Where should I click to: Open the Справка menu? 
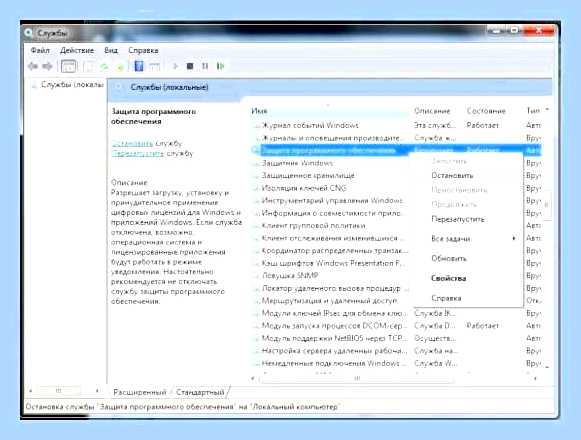pyautogui.click(x=143, y=50)
